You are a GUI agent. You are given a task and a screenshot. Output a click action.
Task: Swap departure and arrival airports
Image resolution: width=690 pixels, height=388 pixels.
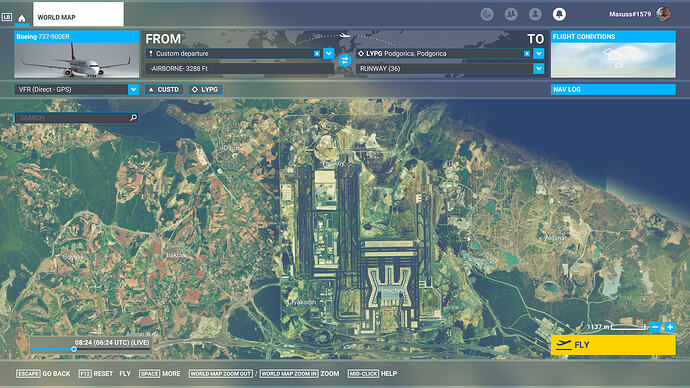[x=345, y=60]
